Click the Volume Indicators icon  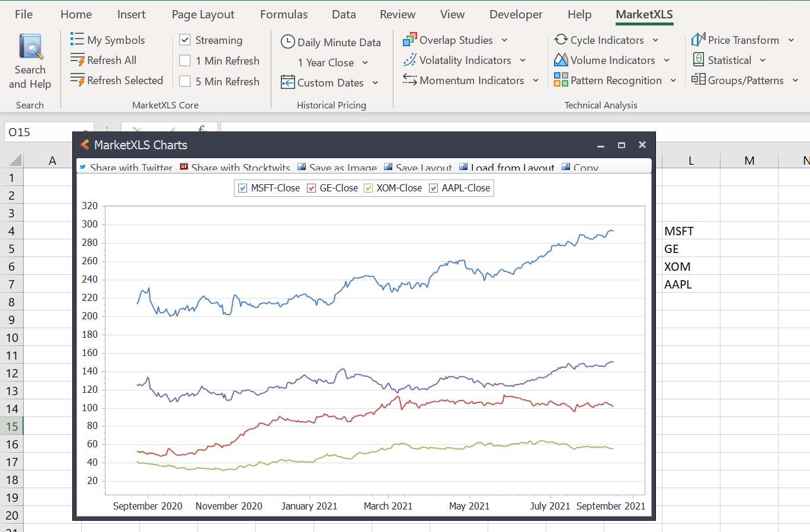click(561, 60)
